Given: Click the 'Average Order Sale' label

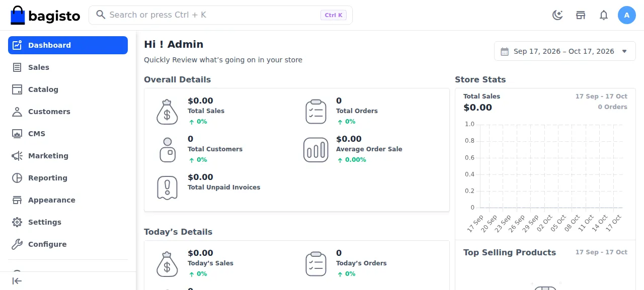Looking at the screenshot, I should [x=369, y=149].
